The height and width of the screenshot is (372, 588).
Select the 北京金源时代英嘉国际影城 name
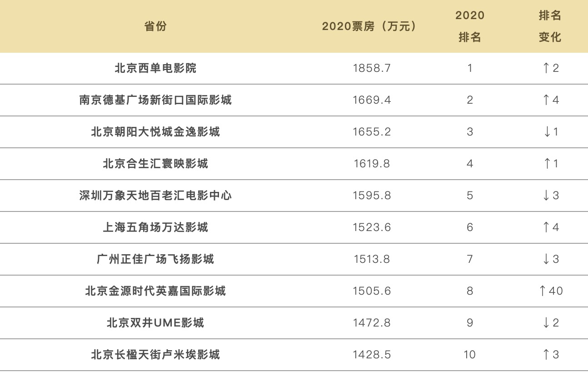(155, 291)
